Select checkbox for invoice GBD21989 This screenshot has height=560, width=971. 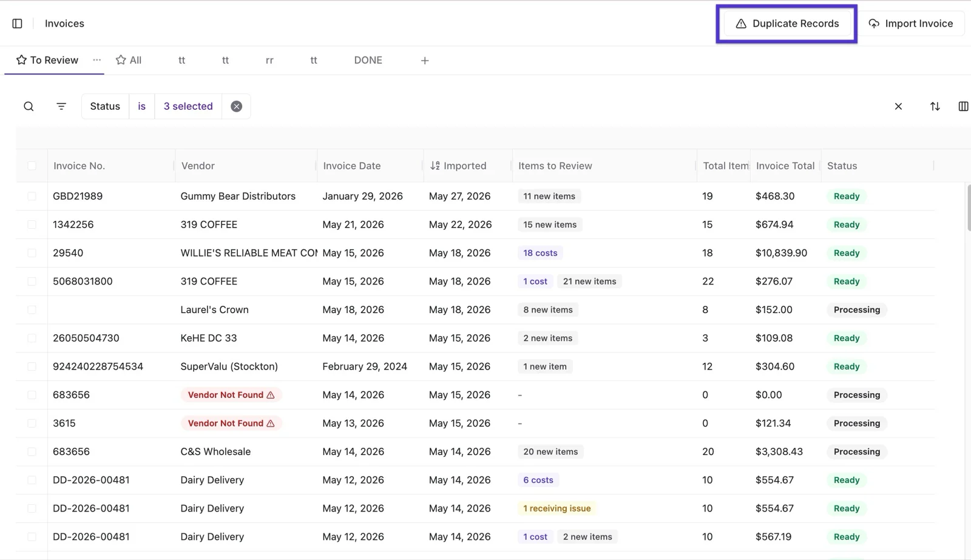[x=32, y=197]
